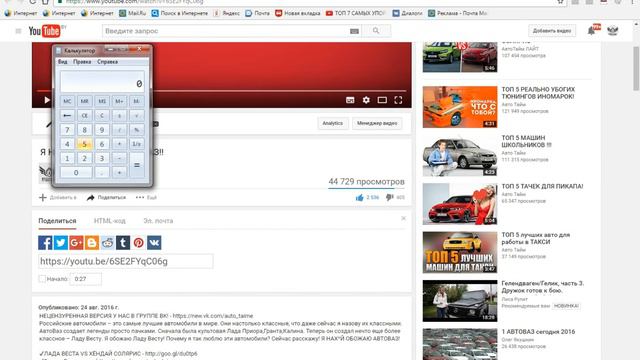
Task: Open the Analytics button
Action: pos(333,123)
